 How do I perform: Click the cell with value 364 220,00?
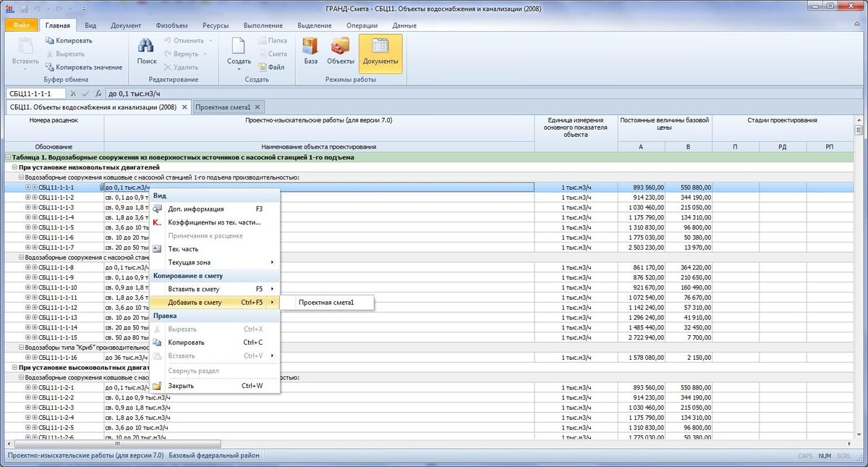[689, 268]
